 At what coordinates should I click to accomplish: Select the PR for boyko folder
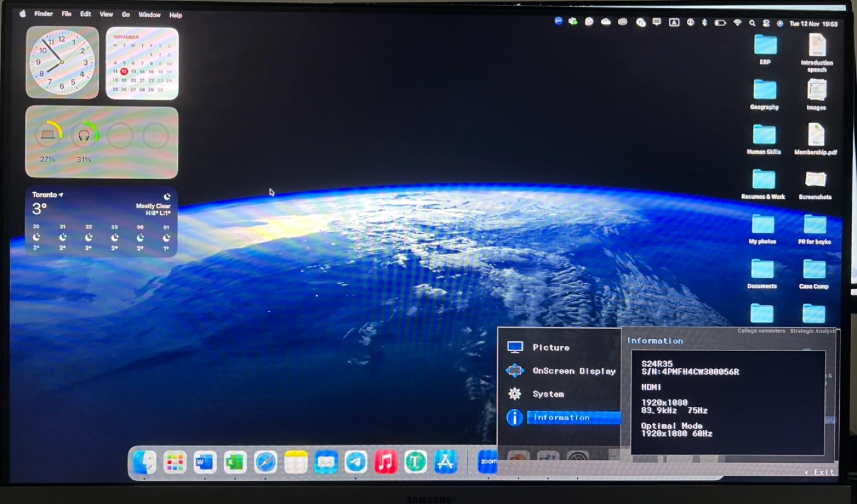pyautogui.click(x=815, y=230)
